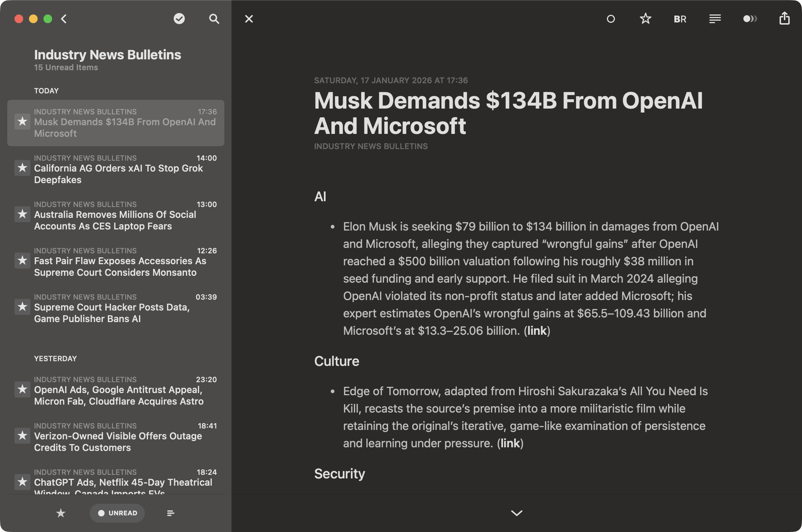Switch to the Starred filter tab
Screen dimensions: 802x532
pyautogui.click(x=61, y=513)
